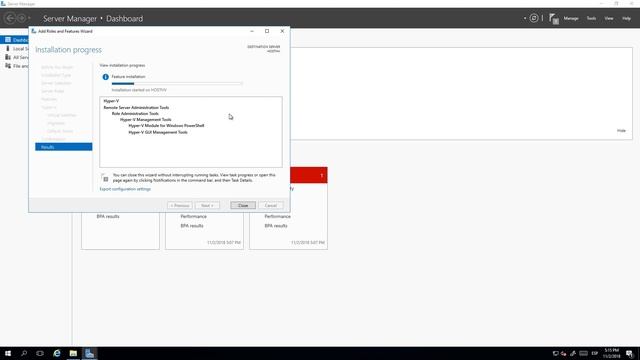
Task: Click the network icon in system tray
Action: [x=555, y=353]
